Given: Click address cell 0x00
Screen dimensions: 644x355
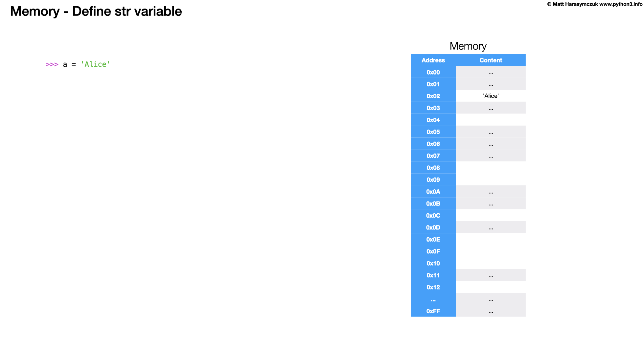Looking at the screenshot, I should pyautogui.click(x=433, y=72).
